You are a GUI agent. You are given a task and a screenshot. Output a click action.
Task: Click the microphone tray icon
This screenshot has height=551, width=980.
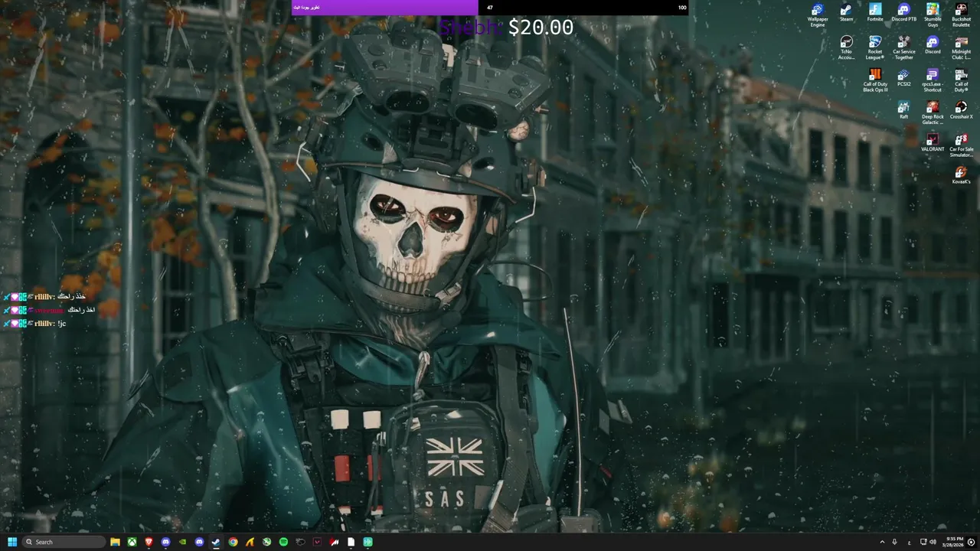point(894,542)
